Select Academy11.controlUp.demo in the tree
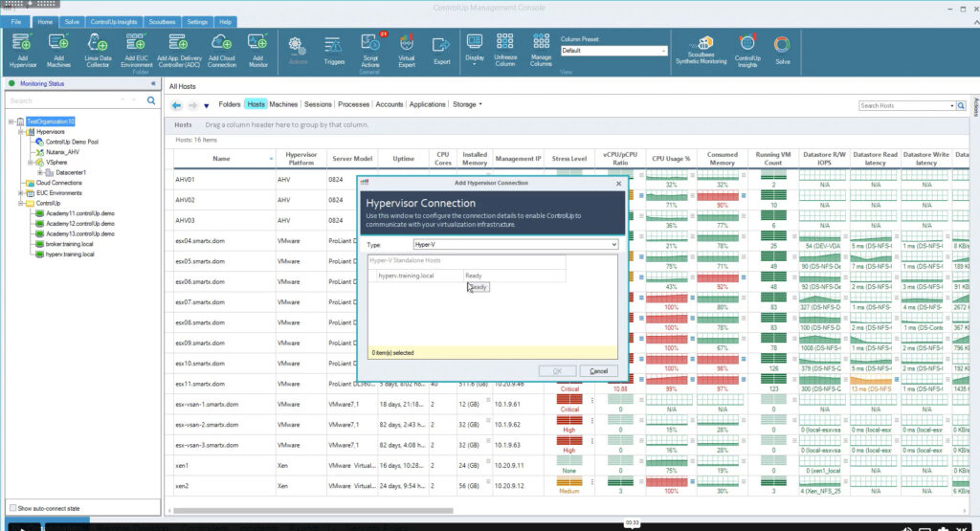The image size is (980, 531). (75, 213)
